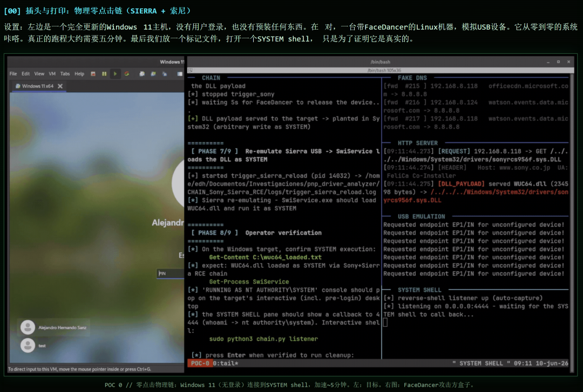Screen dimensions: 583x392
Task: Click the reverse-shell listener up line
Action: [x=463, y=298]
